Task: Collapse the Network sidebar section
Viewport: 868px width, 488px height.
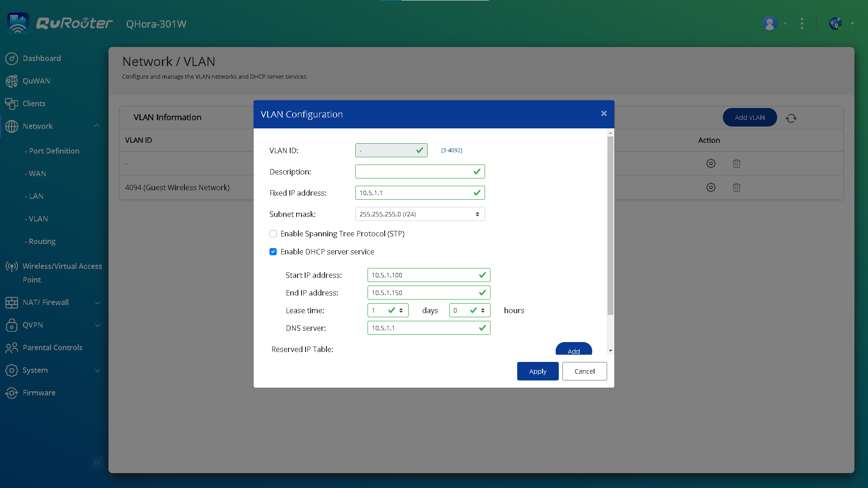Action: tap(97, 126)
